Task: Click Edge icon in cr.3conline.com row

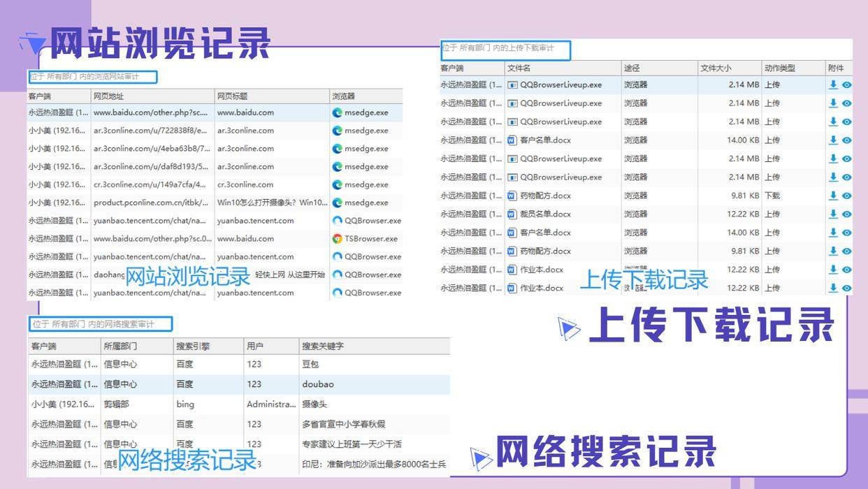Action: point(338,184)
